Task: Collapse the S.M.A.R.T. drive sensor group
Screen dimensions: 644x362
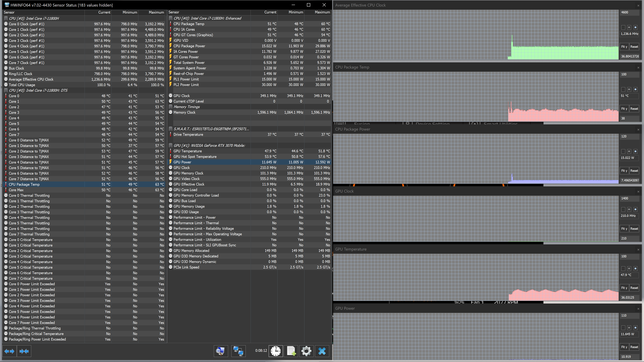Action: click(x=211, y=129)
